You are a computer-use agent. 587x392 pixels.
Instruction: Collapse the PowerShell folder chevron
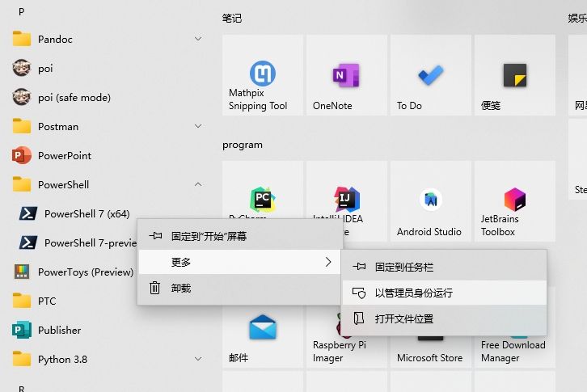198,184
